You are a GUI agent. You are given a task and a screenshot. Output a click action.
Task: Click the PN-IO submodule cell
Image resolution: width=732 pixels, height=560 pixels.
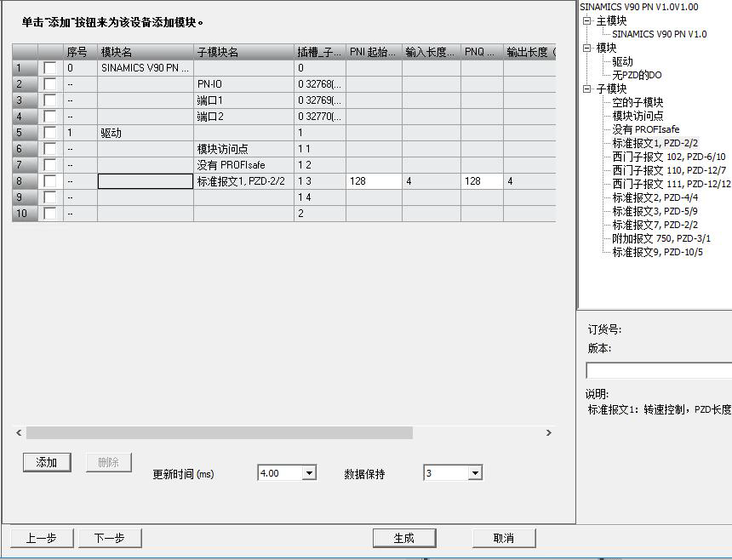tap(243, 84)
